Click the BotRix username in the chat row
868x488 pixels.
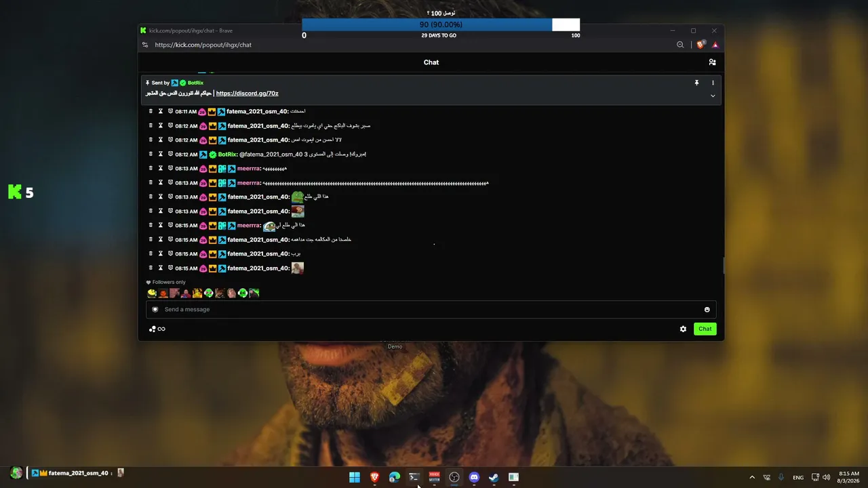click(x=227, y=155)
